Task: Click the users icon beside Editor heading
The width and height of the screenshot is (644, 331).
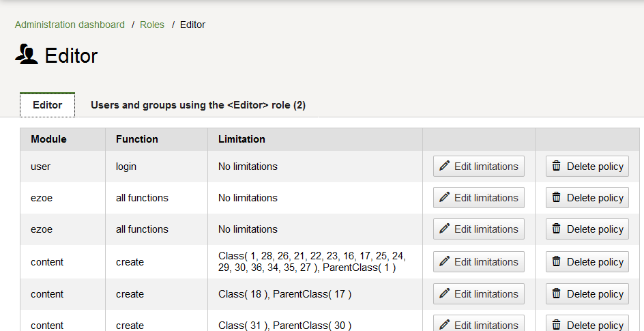Action: [x=27, y=54]
